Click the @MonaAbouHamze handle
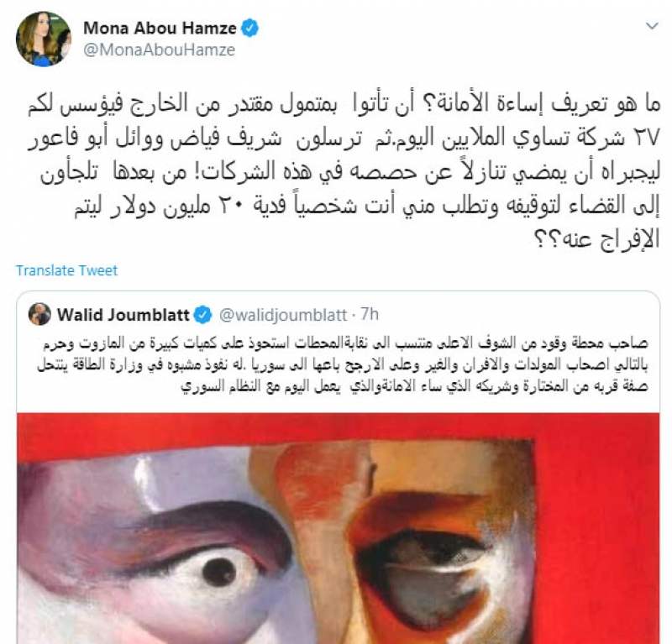The width and height of the screenshot is (672, 644). pos(159,50)
